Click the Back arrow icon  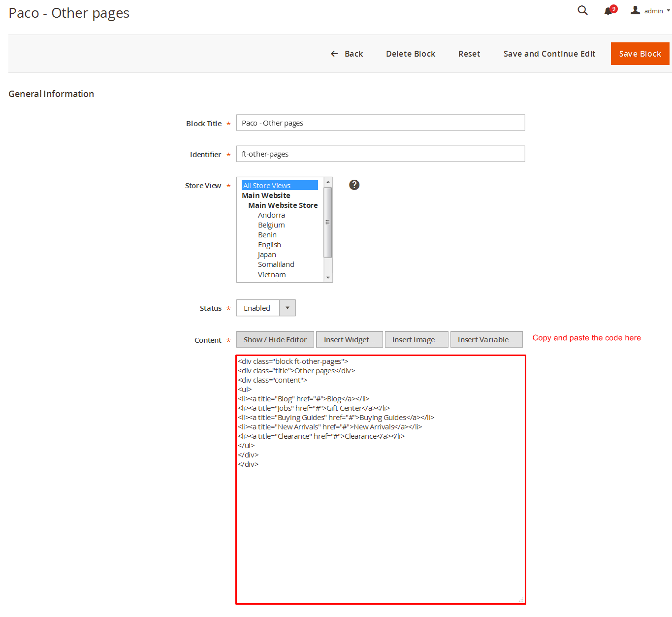pyautogui.click(x=334, y=54)
